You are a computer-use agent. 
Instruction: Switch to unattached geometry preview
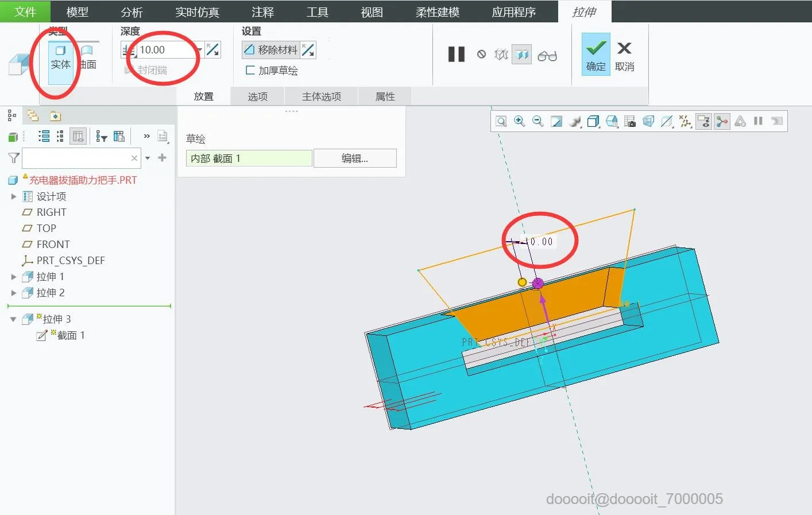pyautogui.click(x=501, y=55)
